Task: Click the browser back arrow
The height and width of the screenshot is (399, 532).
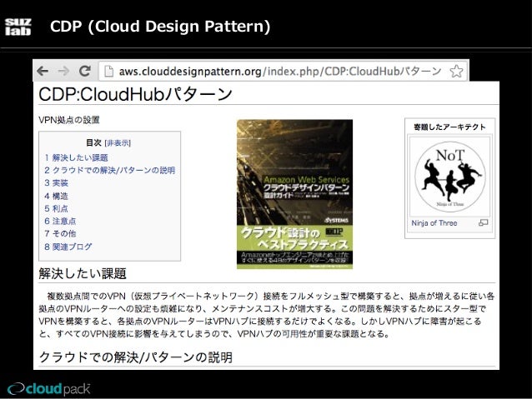Action: 43,71
